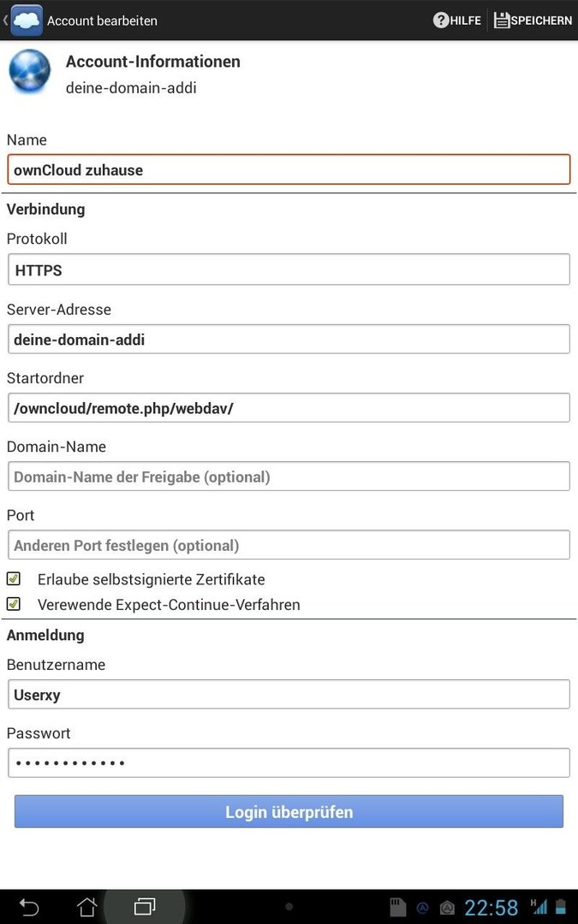
Task: Open HILFE help via question mark icon
Action: click(441, 20)
